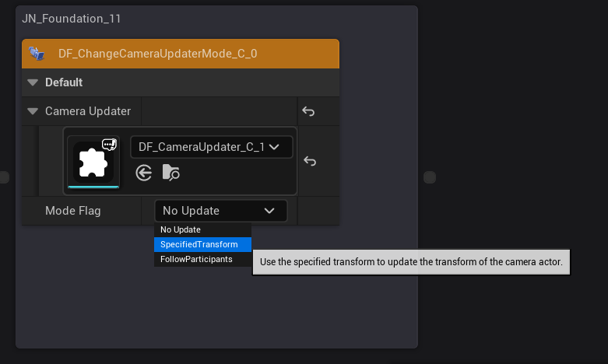Click the JN_Foundation_11 comment title
Screen dimensions: 608x364
[72, 18]
